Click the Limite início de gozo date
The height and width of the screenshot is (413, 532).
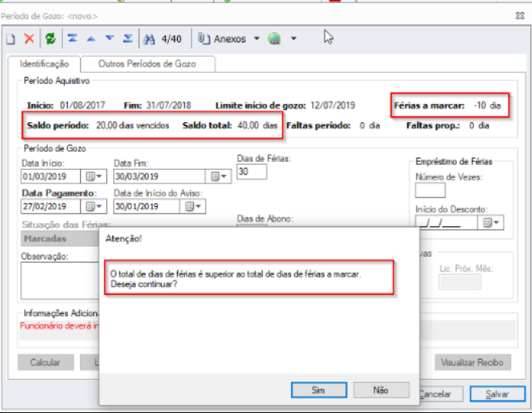tap(332, 105)
